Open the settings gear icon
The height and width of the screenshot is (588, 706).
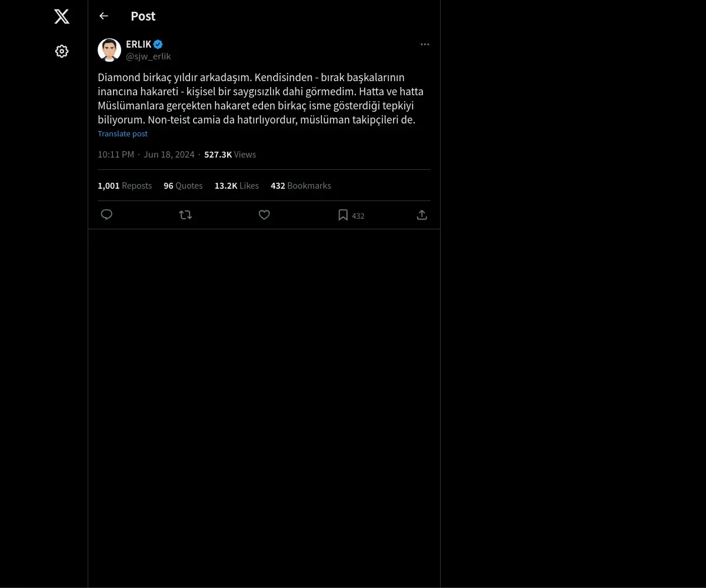62,51
